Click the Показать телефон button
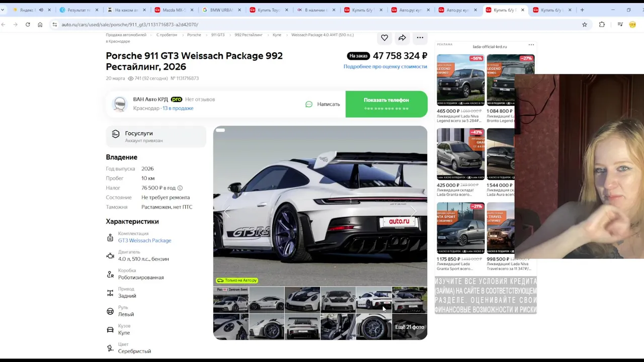Image resolution: width=644 pixels, height=362 pixels. pyautogui.click(x=386, y=104)
